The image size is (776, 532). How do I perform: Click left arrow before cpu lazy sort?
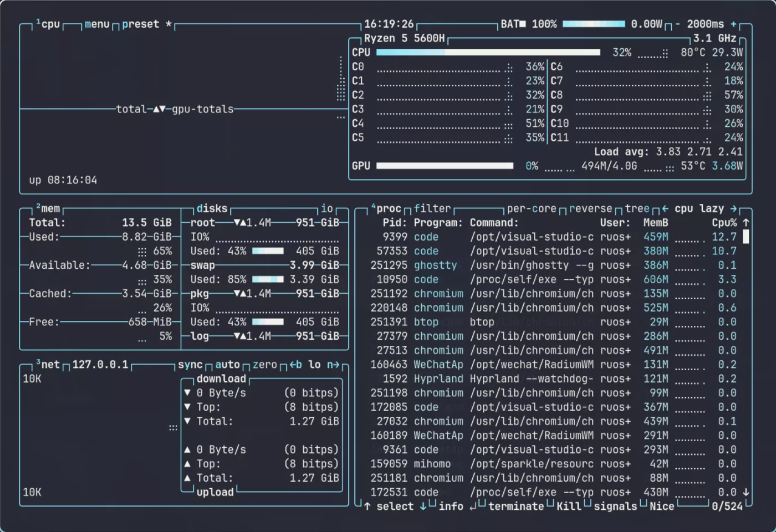[x=665, y=209]
